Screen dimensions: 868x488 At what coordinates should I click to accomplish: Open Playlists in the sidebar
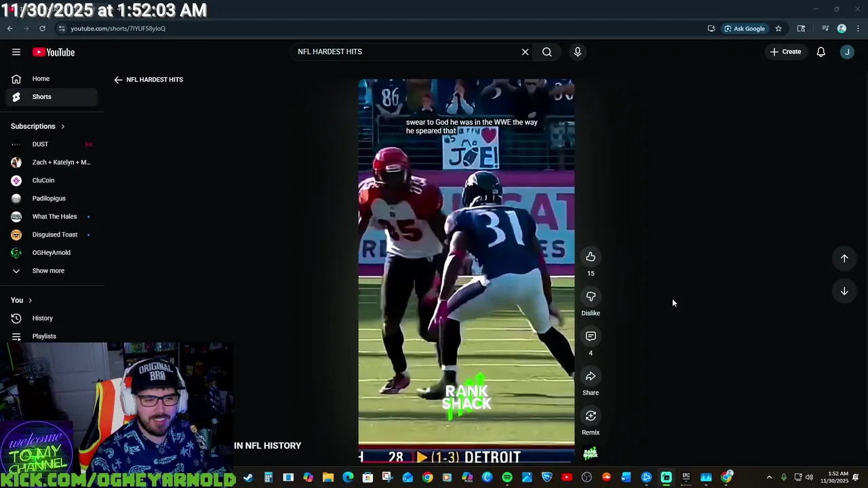52,336
